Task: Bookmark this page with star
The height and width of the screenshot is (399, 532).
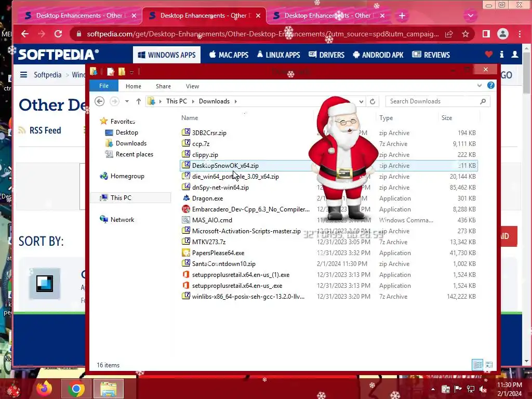Action: [465, 34]
